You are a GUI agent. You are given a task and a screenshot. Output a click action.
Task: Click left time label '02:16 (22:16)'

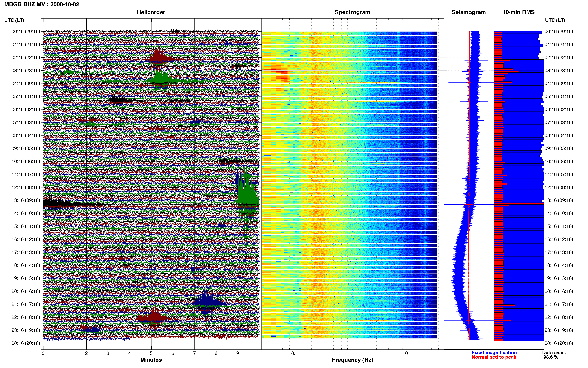point(26,57)
